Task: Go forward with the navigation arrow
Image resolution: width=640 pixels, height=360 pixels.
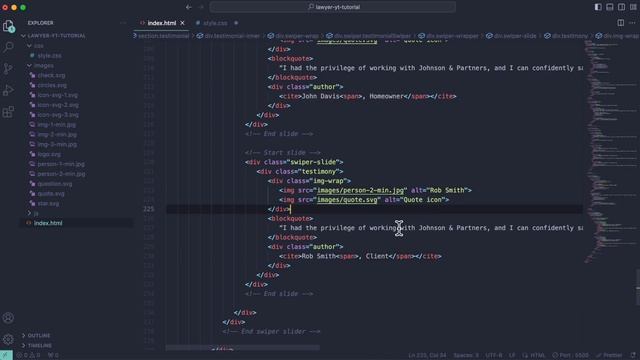Action: pos(201,7)
